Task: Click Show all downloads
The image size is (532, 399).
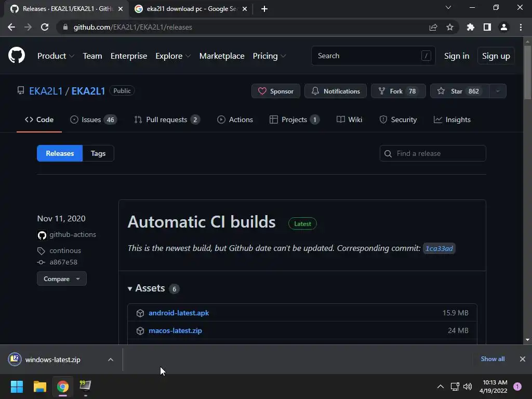Action: (493, 359)
